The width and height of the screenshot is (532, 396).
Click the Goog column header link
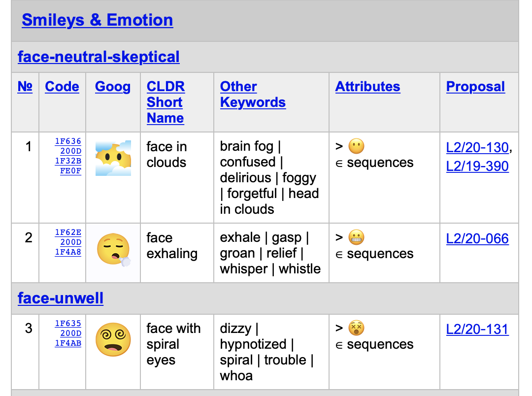pos(113,87)
